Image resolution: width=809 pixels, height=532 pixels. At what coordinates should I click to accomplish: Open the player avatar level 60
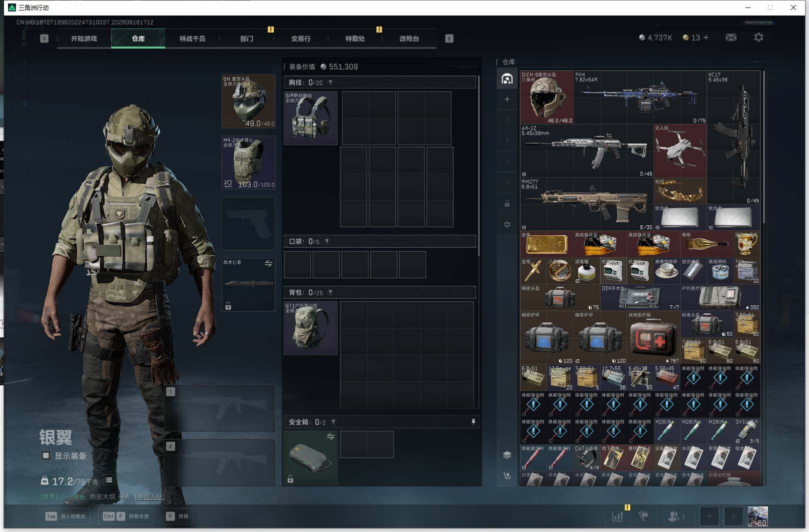point(757,516)
